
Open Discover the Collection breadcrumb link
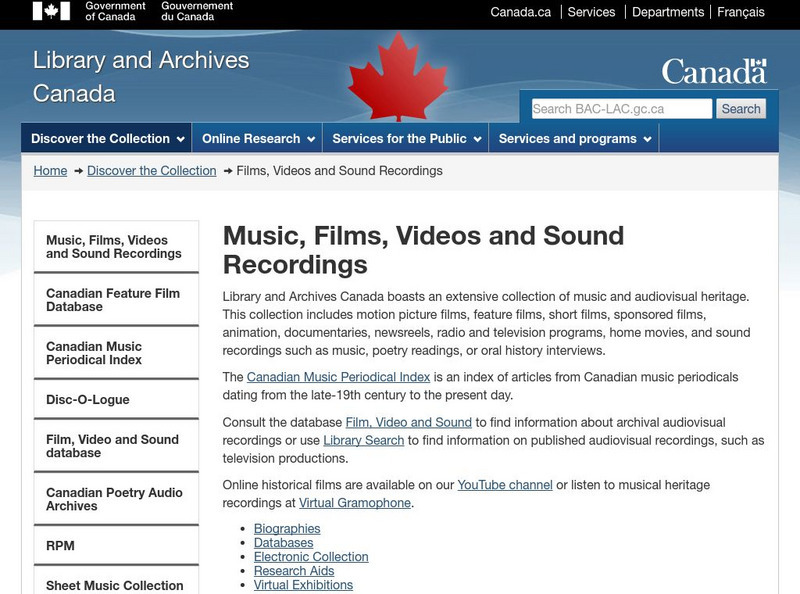[x=152, y=170]
